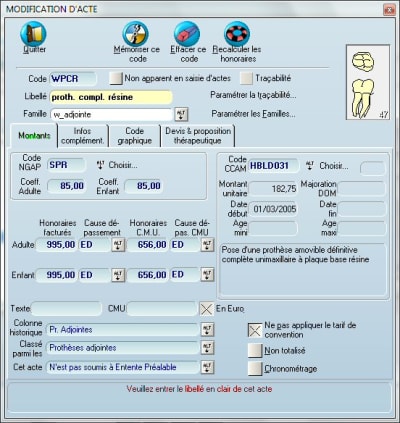The width and height of the screenshot is (400, 423).
Task: Switch to the Infos complément. tab
Action: click(83, 136)
